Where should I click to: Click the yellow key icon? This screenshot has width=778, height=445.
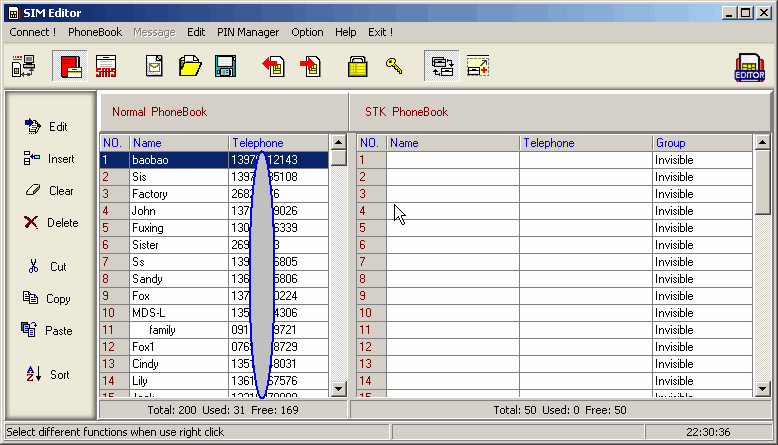pyautogui.click(x=394, y=66)
